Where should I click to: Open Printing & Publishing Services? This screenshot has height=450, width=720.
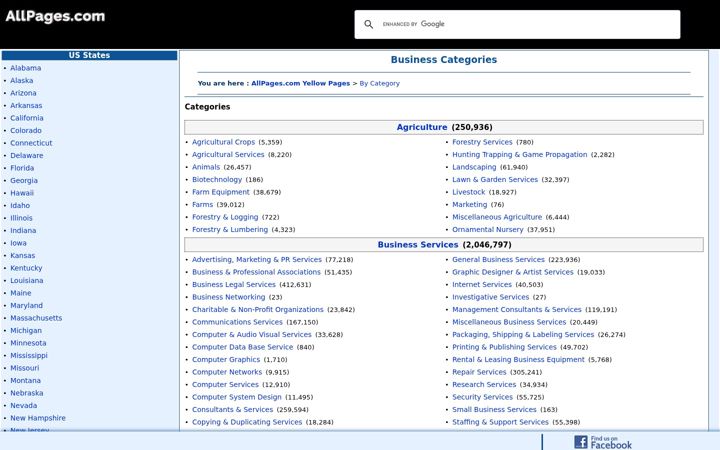(x=504, y=347)
